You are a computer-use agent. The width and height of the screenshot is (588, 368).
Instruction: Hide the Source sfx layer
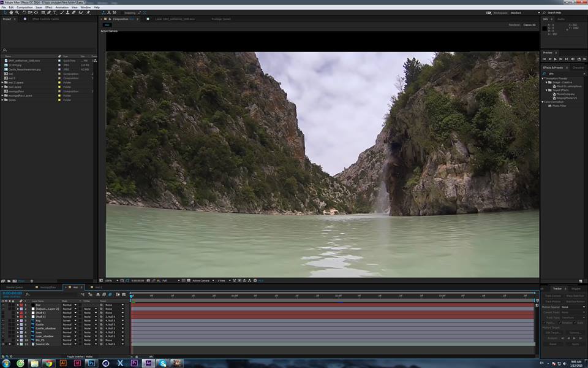pos(3,344)
